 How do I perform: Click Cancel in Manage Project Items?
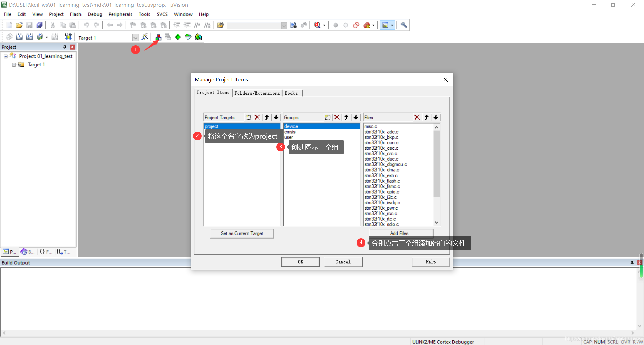343,262
